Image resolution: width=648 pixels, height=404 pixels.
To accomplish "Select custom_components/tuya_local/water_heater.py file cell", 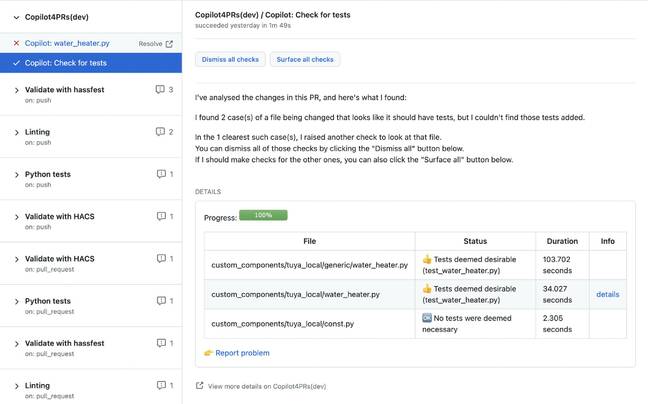I will click(x=310, y=295).
